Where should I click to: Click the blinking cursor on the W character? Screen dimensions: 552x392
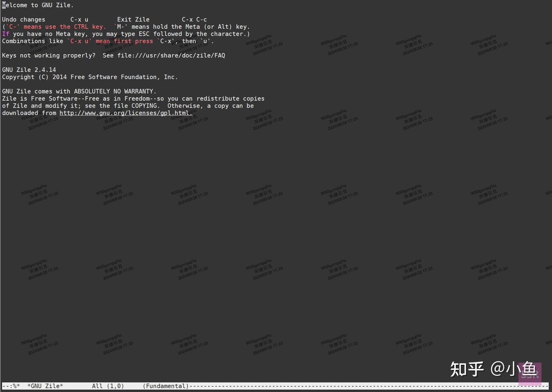(3, 5)
